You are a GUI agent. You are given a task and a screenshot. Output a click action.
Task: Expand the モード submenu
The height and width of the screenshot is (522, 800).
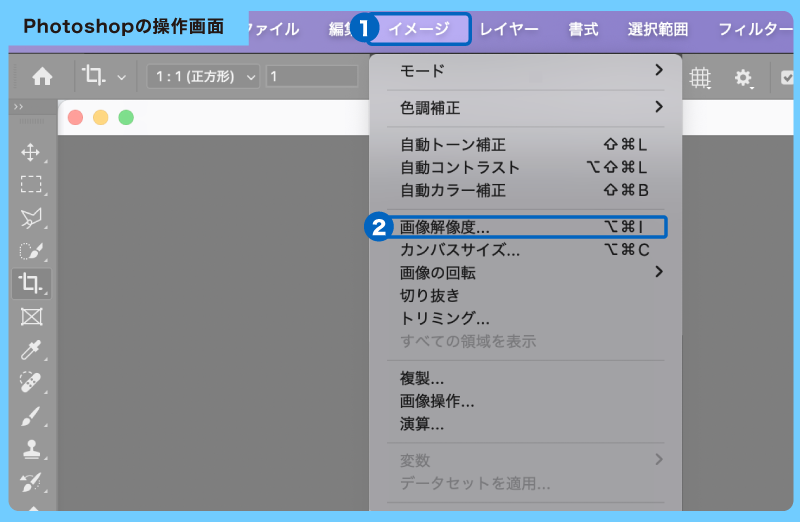526,70
